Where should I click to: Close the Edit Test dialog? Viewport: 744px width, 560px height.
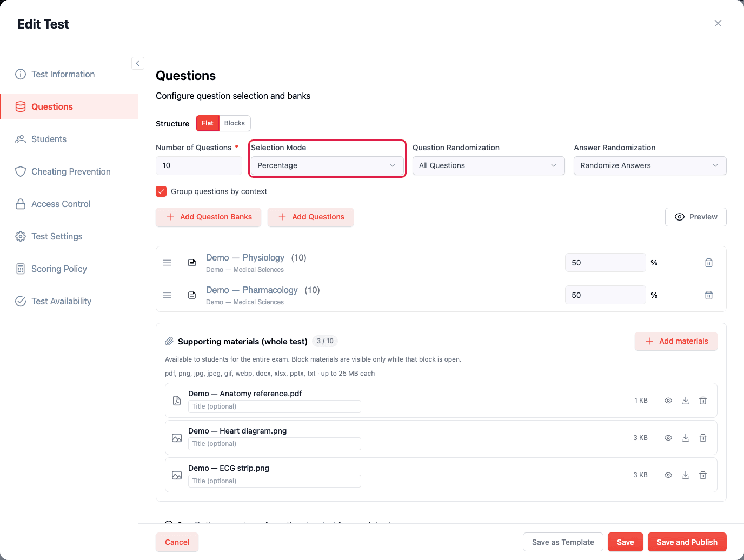pyautogui.click(x=718, y=23)
